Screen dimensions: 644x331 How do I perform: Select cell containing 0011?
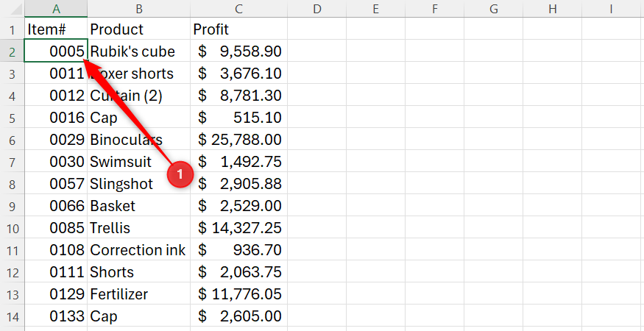pos(56,73)
